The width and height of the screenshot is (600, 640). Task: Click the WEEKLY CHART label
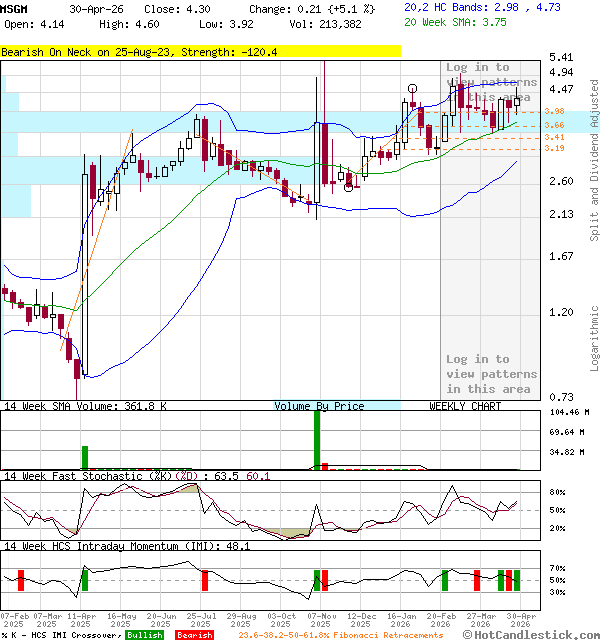coord(465,406)
